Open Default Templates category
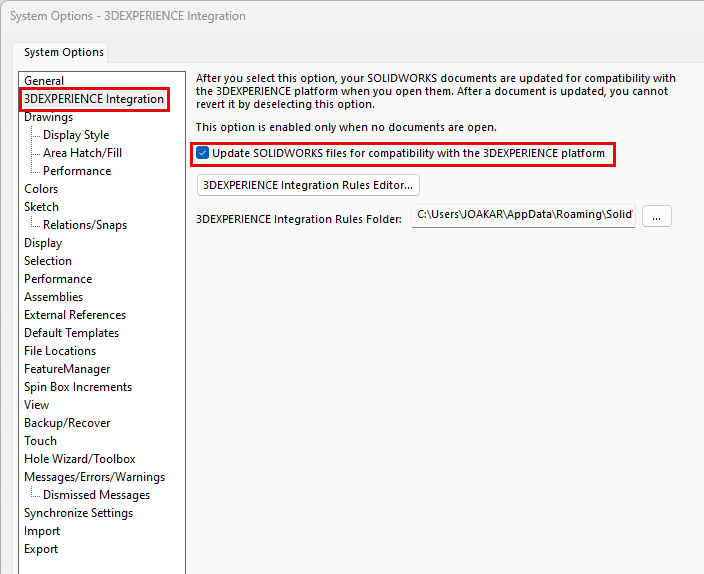 click(71, 332)
